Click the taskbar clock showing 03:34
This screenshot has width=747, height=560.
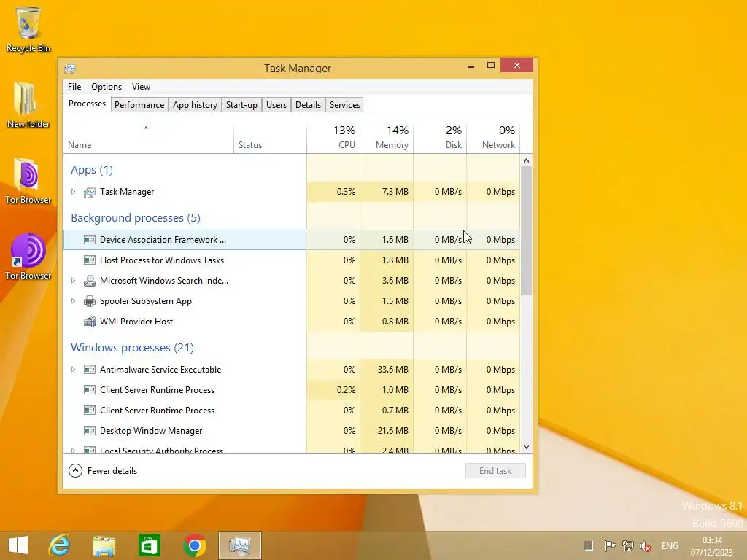coord(712,546)
